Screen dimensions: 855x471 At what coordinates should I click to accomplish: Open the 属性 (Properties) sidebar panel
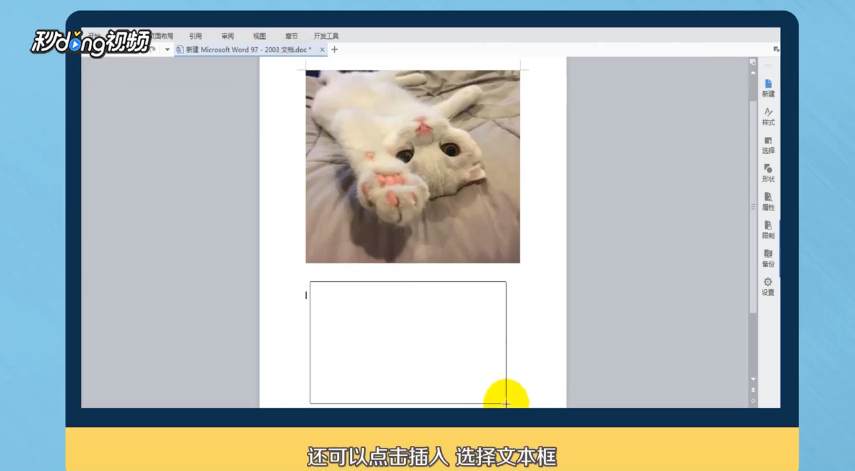click(768, 201)
